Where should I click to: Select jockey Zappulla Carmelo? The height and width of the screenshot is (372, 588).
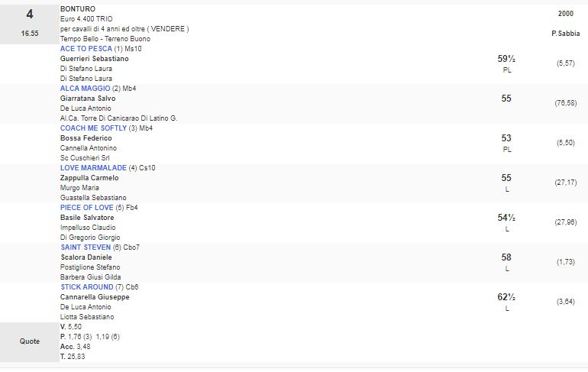89,178
